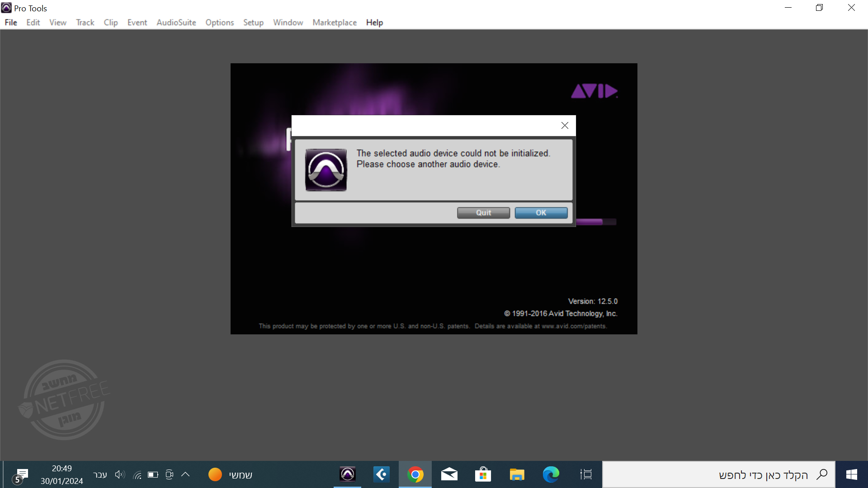Open the Event menu
Screen dimensions: 868x488
pyautogui.click(x=137, y=23)
